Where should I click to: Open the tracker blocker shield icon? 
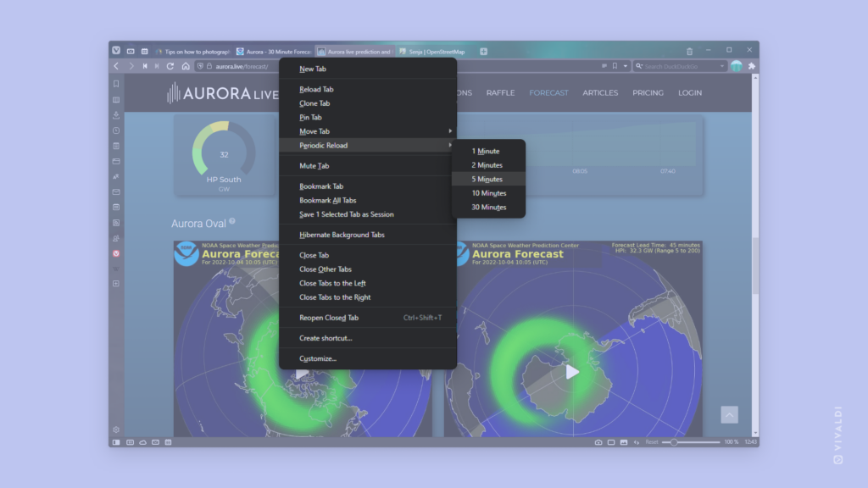200,66
